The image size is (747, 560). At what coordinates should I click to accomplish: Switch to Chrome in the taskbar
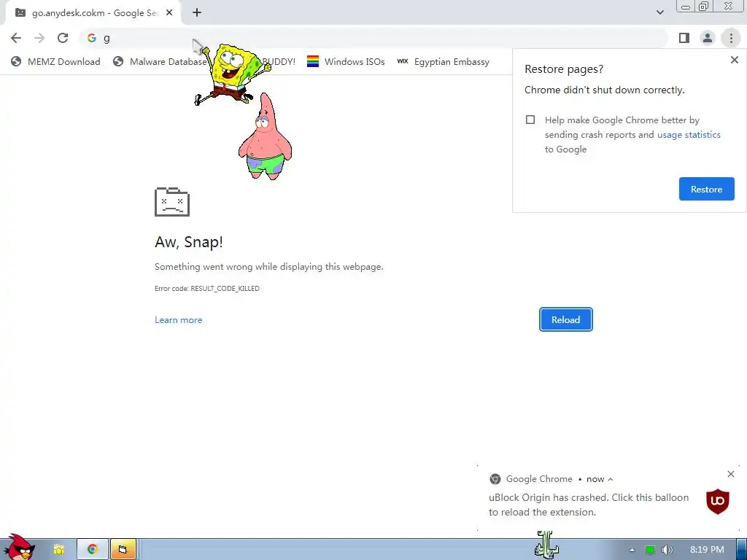tap(93, 550)
